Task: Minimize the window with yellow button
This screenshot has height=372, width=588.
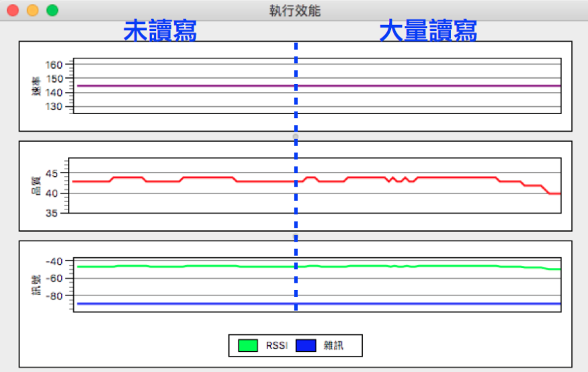Action: click(32, 11)
